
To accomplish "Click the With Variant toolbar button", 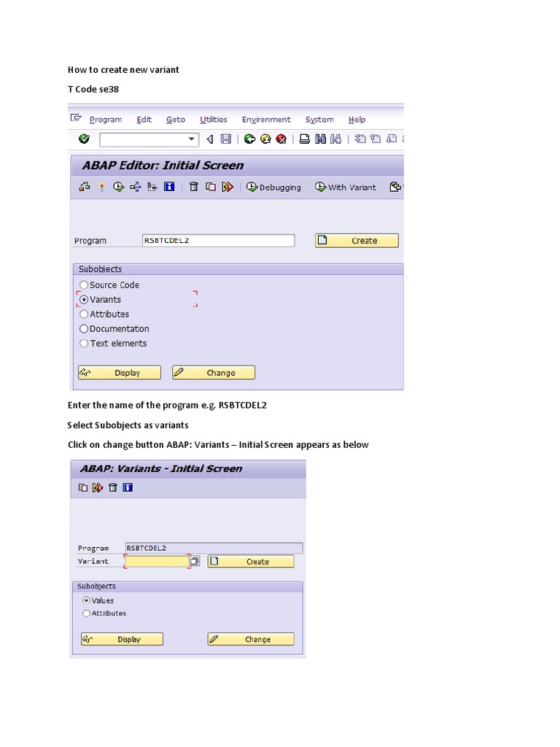I will [x=345, y=187].
